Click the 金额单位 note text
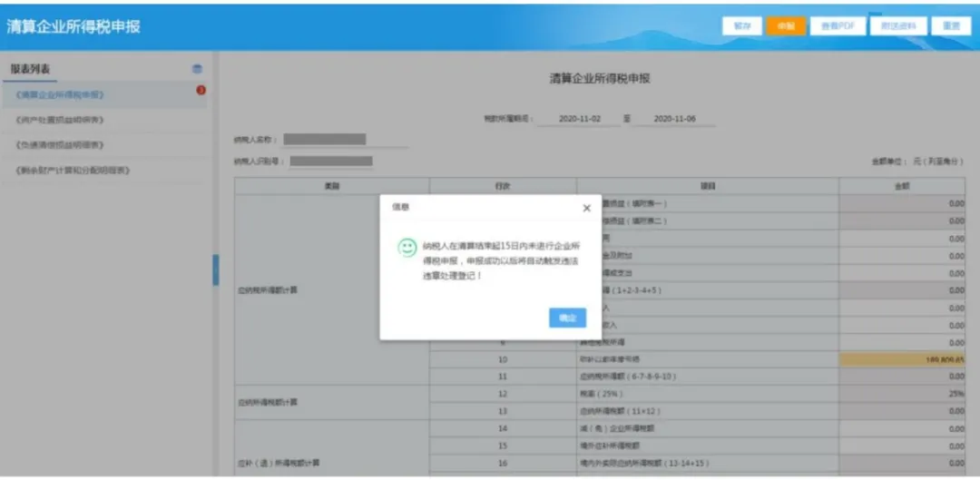Viewport: 980px width, 480px height. pos(917,162)
